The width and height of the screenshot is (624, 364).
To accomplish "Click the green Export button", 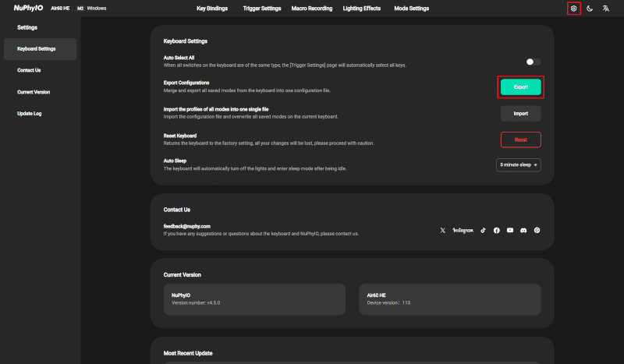I will 520,87.
